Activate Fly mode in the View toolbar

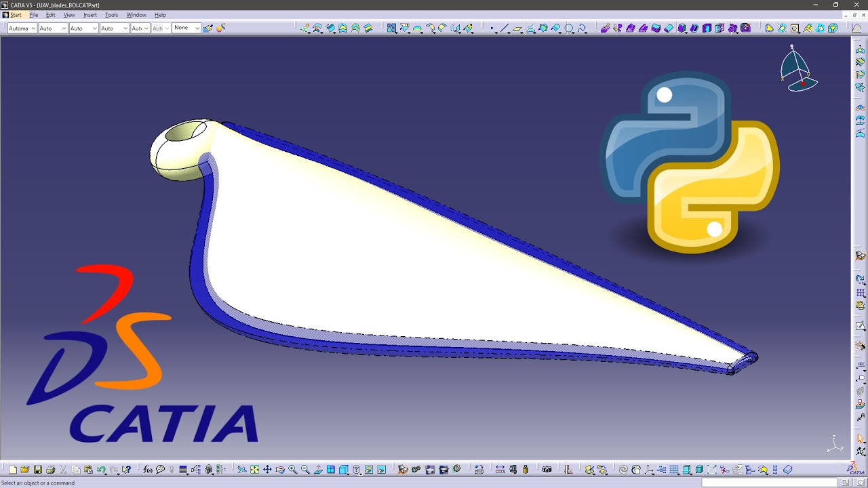[241, 469]
